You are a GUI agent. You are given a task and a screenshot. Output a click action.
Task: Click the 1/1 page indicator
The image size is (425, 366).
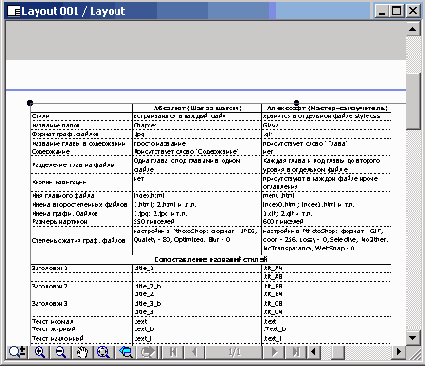coord(235,352)
